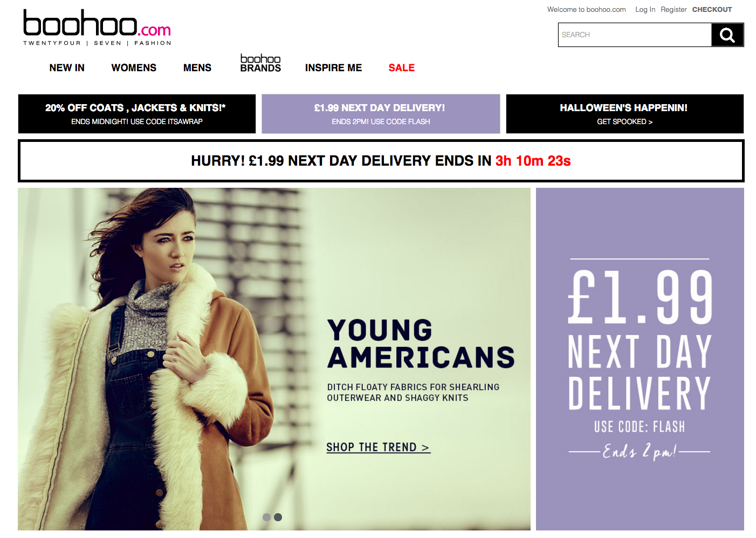Open the CHECKOUT link

712,9
